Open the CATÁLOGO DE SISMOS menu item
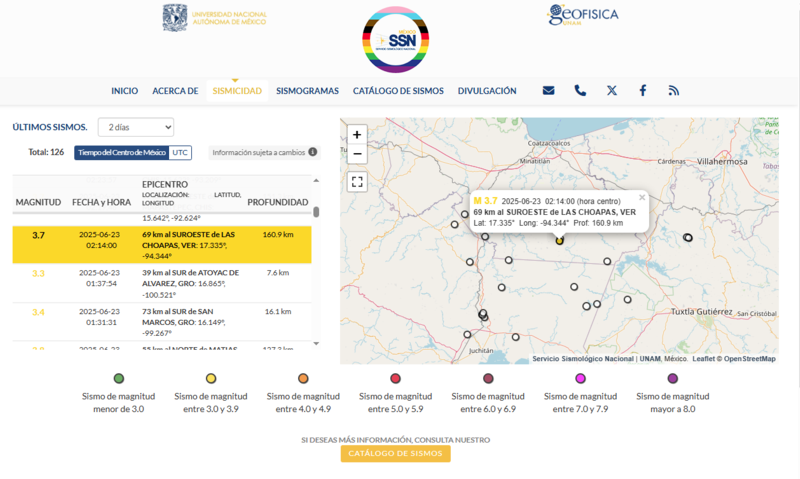 398,91
